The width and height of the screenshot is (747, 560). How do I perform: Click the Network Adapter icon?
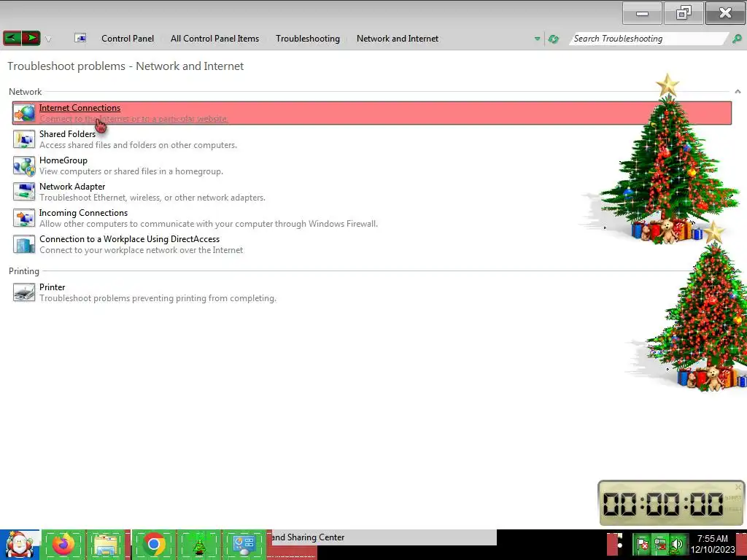tap(24, 192)
